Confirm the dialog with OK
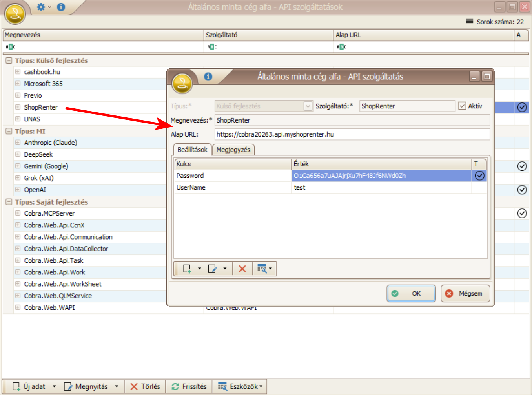 pos(411,293)
